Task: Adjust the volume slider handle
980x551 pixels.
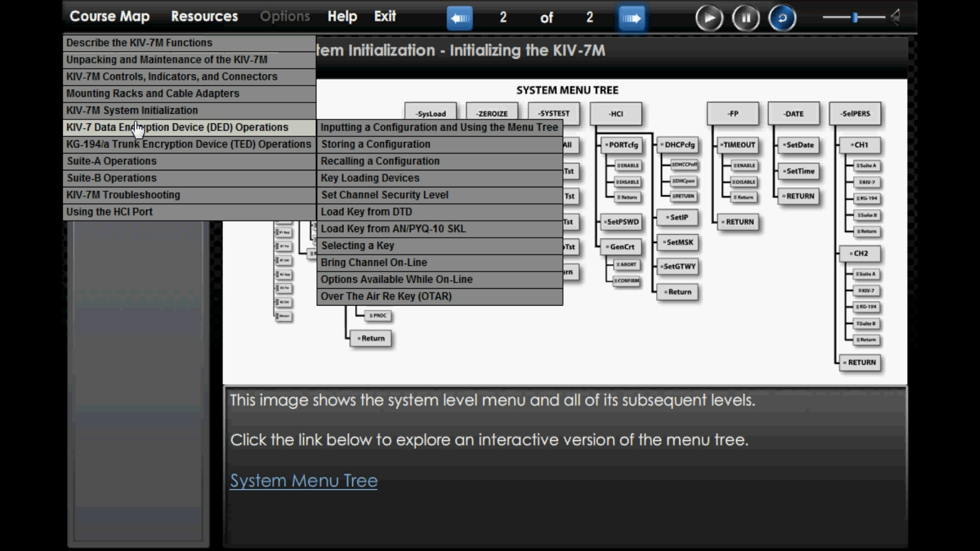Action: [x=855, y=17]
